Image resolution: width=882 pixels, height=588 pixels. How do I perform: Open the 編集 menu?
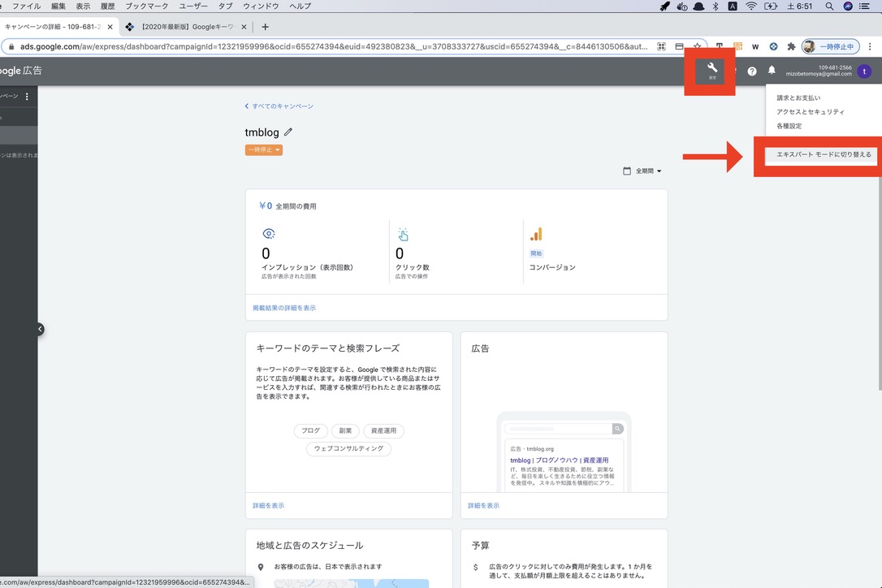[x=58, y=6]
